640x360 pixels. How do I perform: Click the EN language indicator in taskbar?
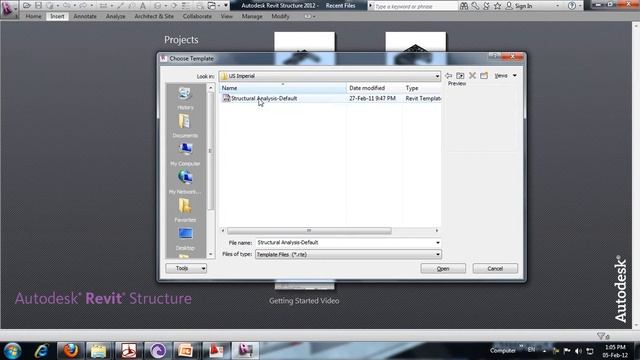[531, 350]
